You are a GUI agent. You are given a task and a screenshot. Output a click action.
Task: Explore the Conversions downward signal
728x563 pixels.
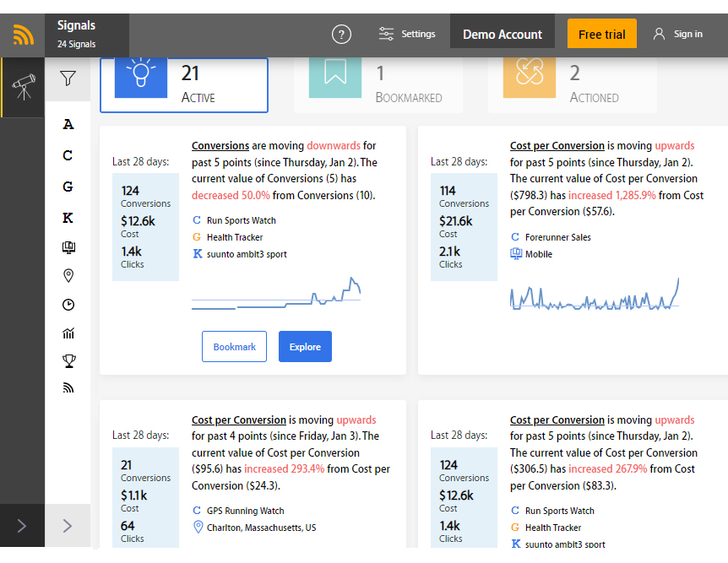click(305, 347)
